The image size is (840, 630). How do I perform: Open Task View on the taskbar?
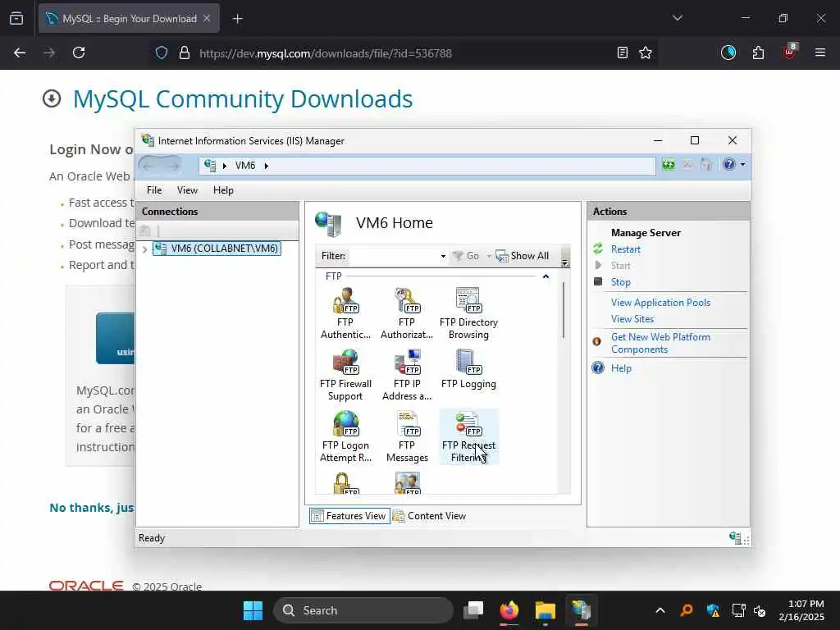(x=473, y=610)
